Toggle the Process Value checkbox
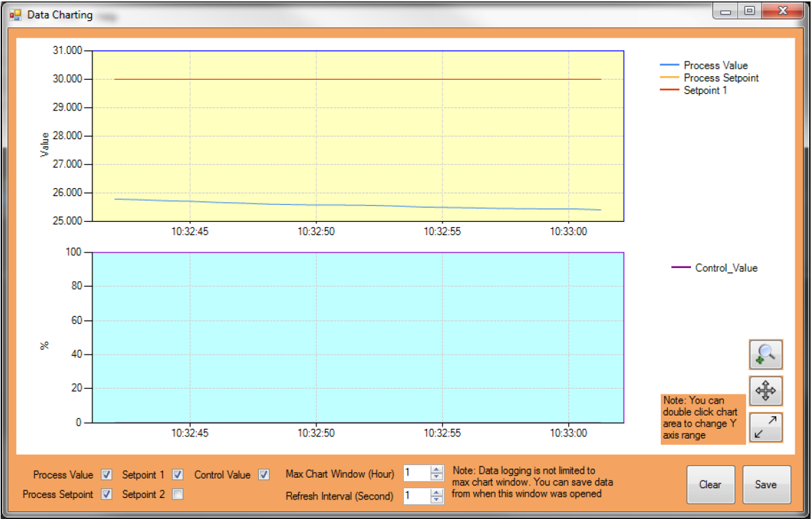This screenshot has height=519, width=812. (106, 475)
